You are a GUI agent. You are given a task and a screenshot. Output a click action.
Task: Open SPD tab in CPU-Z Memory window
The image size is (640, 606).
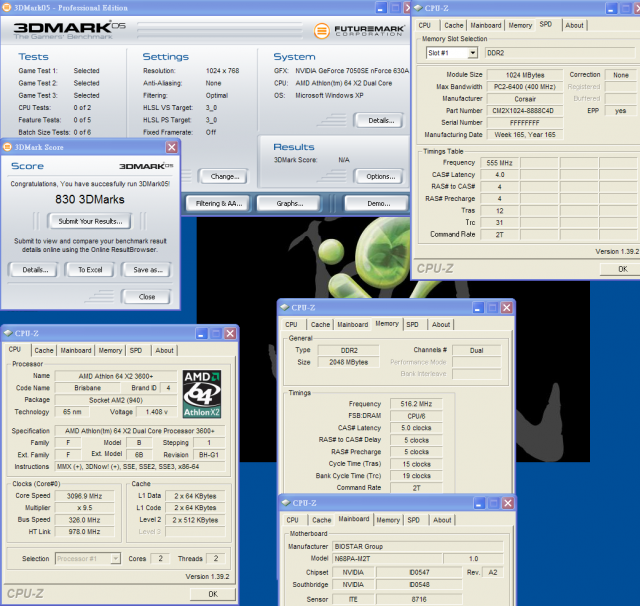(412, 324)
